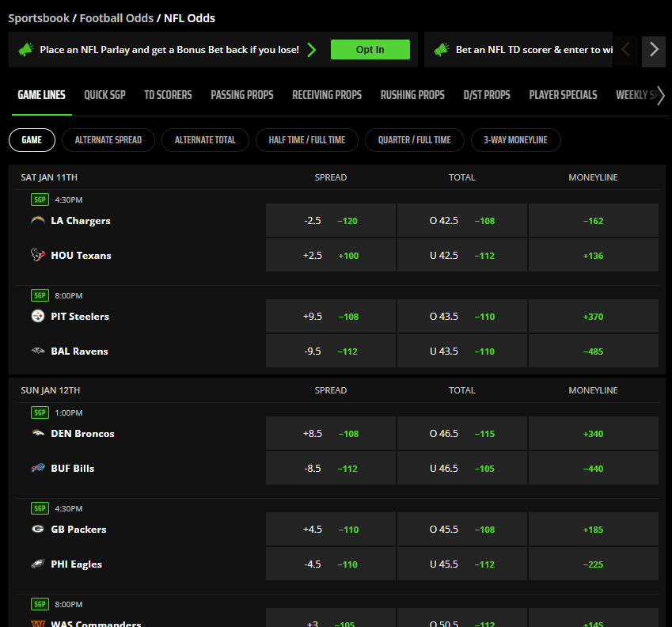
Task: Bet HOU Texans moneyline +136
Action: coord(594,256)
